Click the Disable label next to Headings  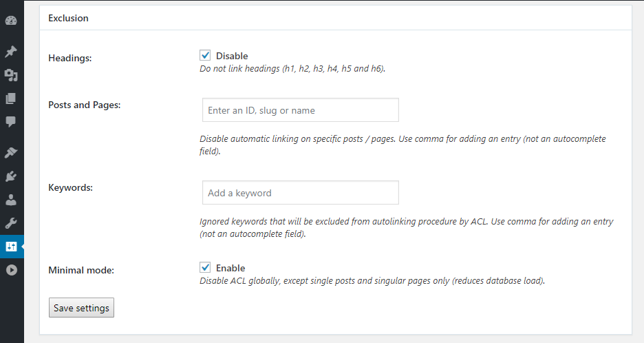232,56
